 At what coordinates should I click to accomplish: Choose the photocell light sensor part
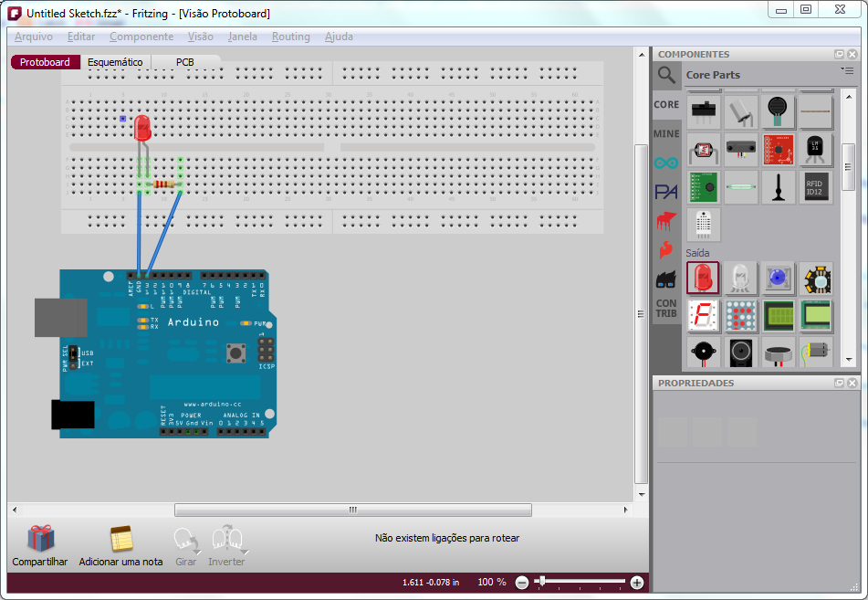coord(704,150)
